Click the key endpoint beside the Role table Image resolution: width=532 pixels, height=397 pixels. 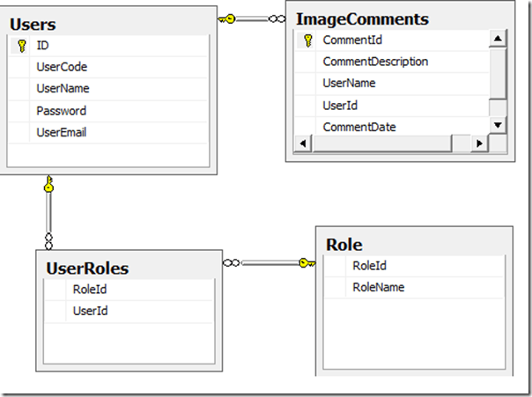306,261
